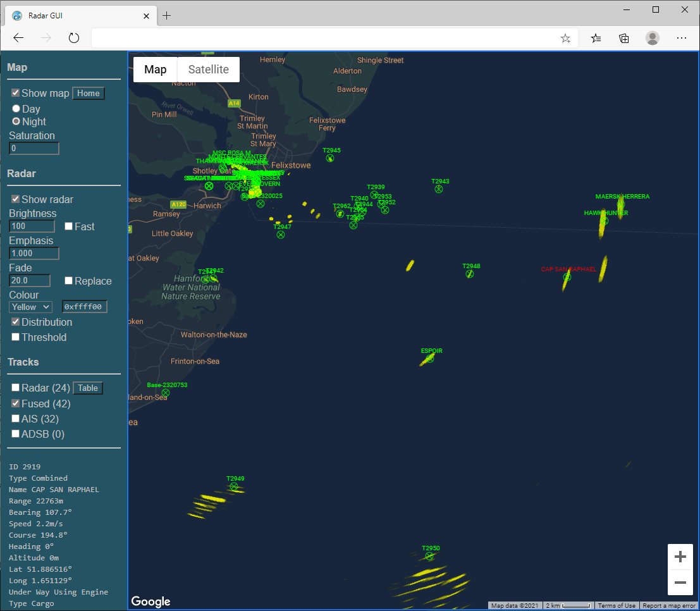The image size is (700, 611).
Task: Enable the AIS tracks checkbox
Action: 16,419
